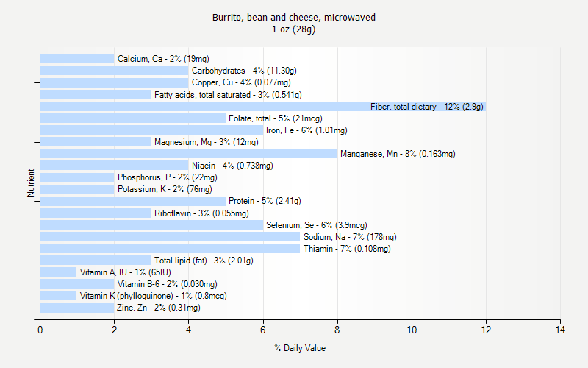Click the Niacin 4% label

232,166
